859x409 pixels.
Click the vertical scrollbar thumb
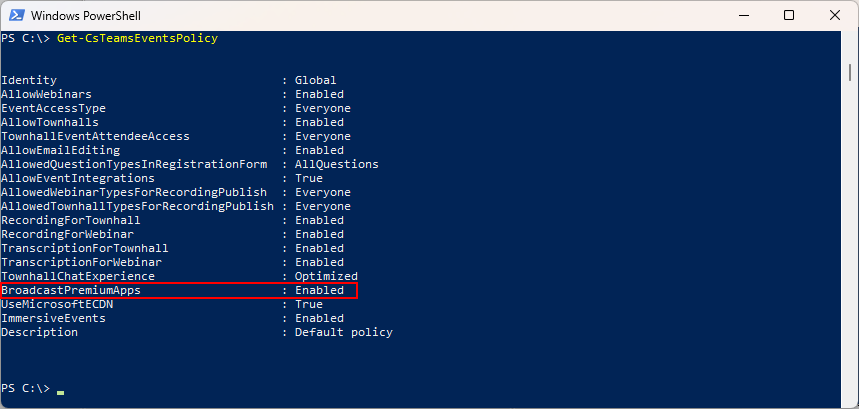[850, 71]
